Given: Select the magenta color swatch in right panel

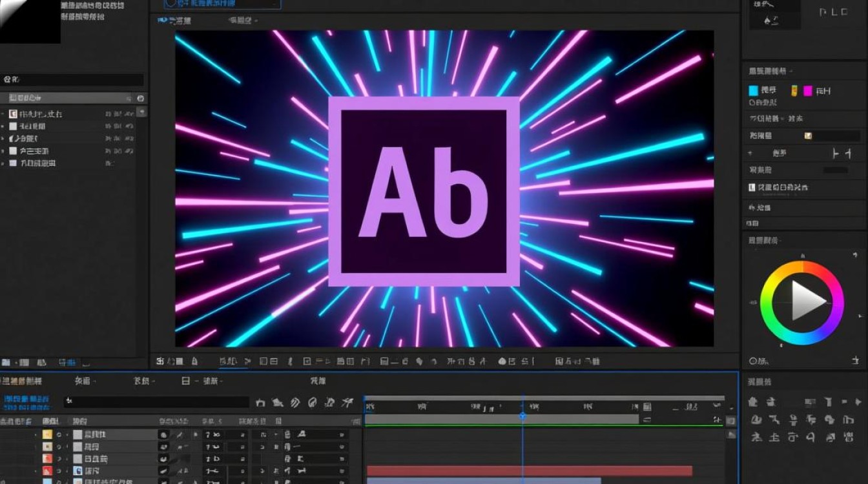Looking at the screenshot, I should [x=807, y=91].
